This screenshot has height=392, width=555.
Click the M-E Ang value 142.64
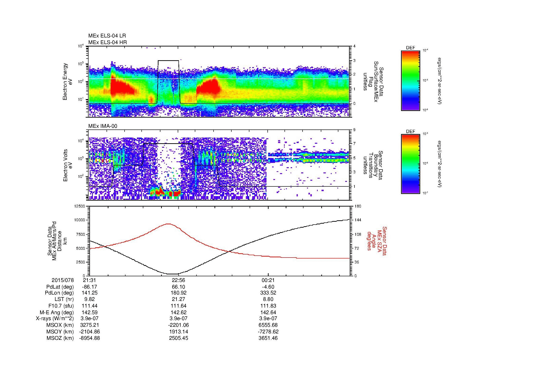point(268,312)
